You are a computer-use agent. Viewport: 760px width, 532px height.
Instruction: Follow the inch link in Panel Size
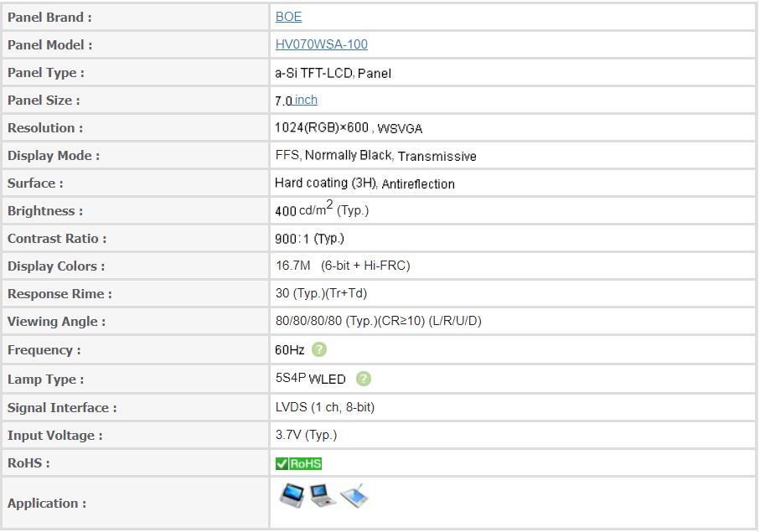(306, 100)
